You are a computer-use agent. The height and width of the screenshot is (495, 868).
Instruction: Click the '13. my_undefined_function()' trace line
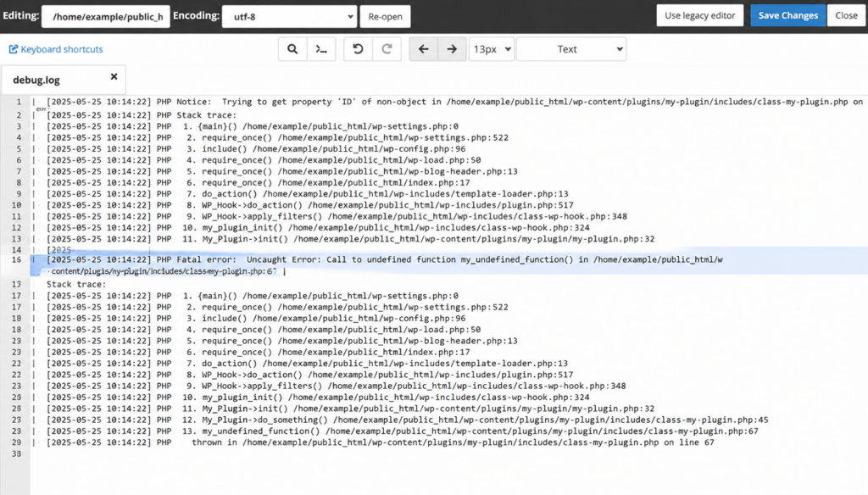coord(403,431)
